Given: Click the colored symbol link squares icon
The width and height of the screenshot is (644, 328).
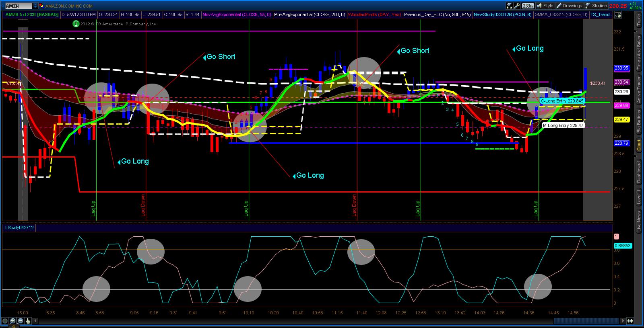Looking at the screenshot, I should coord(41,6).
